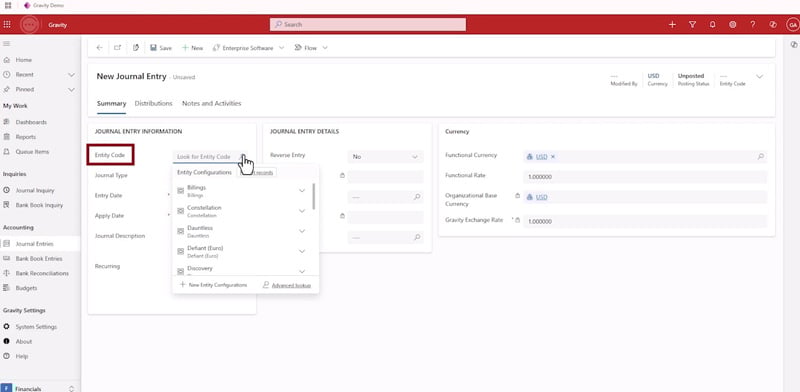Open the Reverse Entry dropdown
Image resolution: width=800 pixels, height=392 pixels.
point(385,157)
